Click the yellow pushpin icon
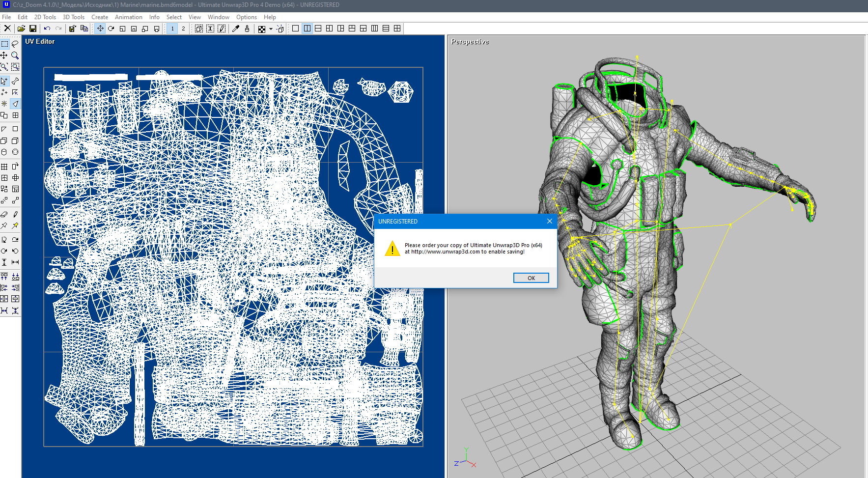This screenshot has height=478, width=868. coord(15,225)
